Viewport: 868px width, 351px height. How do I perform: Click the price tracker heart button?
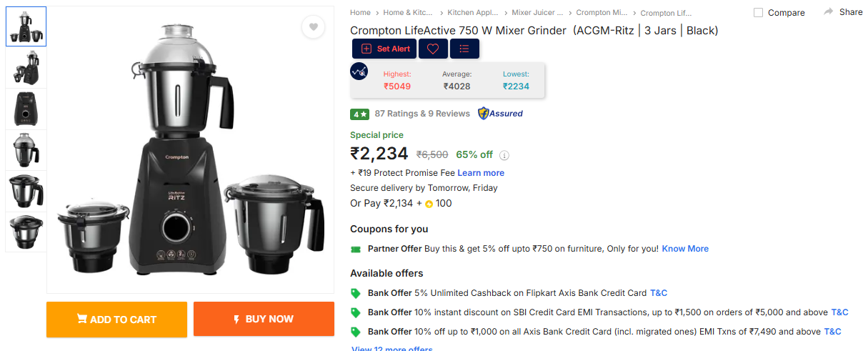pos(433,49)
